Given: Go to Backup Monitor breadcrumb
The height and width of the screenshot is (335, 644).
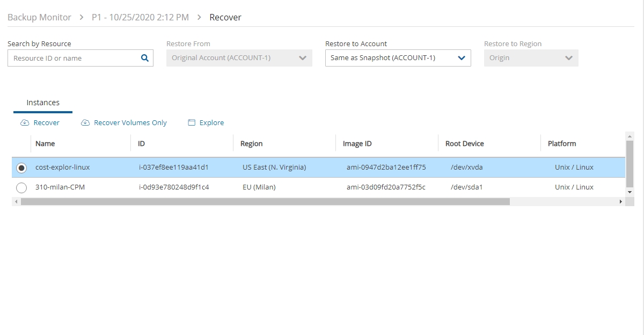Looking at the screenshot, I should (39, 17).
